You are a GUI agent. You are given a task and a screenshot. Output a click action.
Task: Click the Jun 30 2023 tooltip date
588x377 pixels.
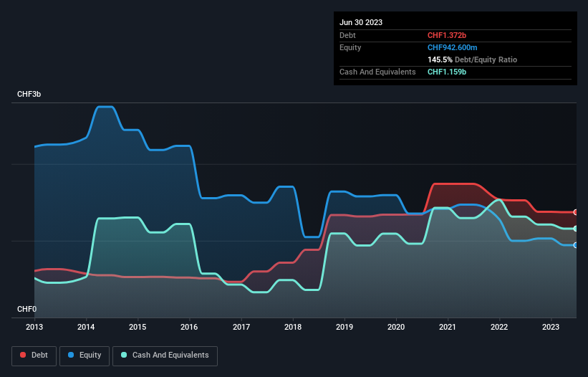361,22
